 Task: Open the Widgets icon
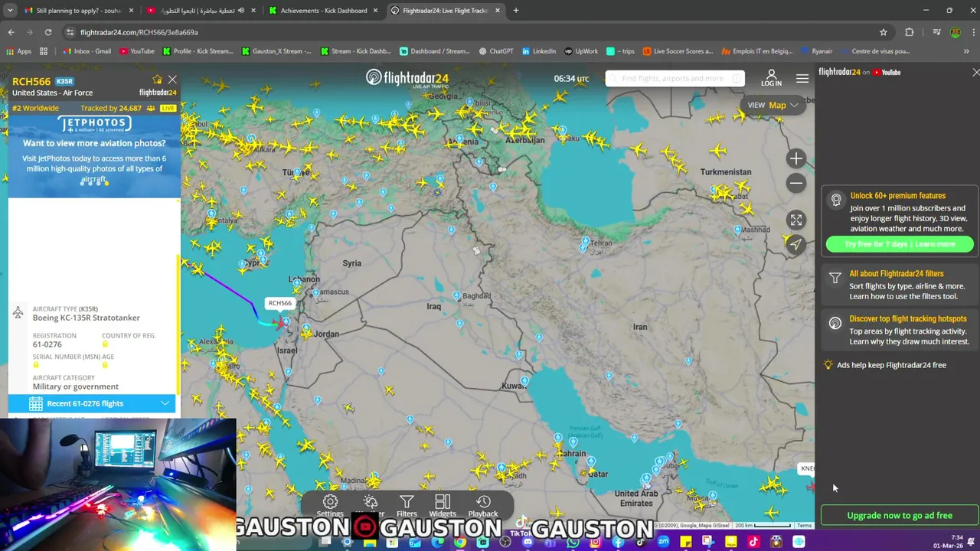click(x=443, y=502)
